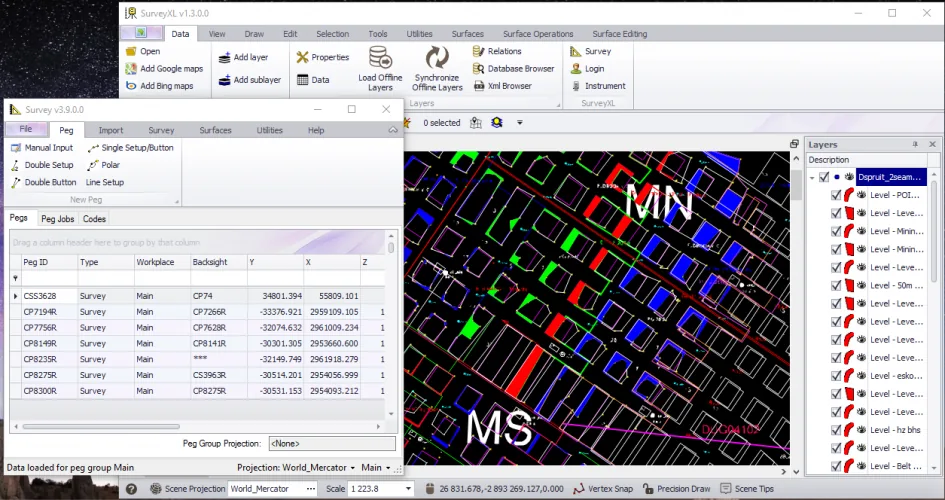Click the map icon beside '0 selected'
The height and width of the screenshot is (500, 945).
(x=476, y=123)
